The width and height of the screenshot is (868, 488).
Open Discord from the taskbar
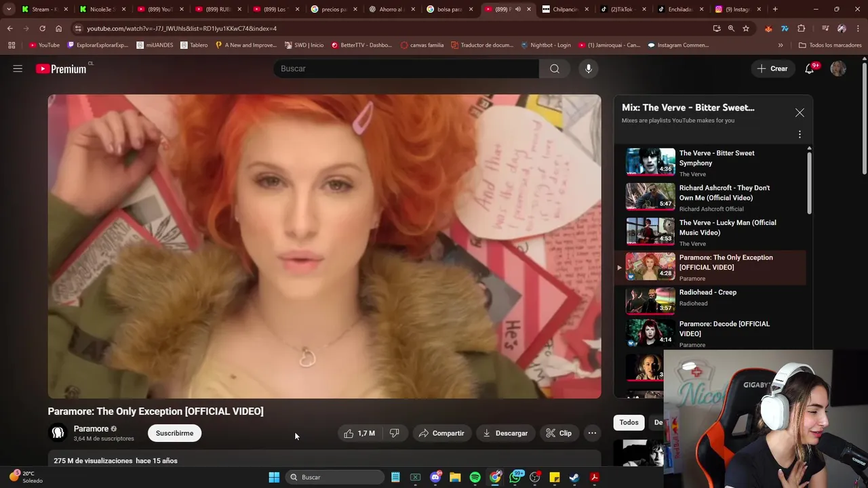tap(435, 477)
